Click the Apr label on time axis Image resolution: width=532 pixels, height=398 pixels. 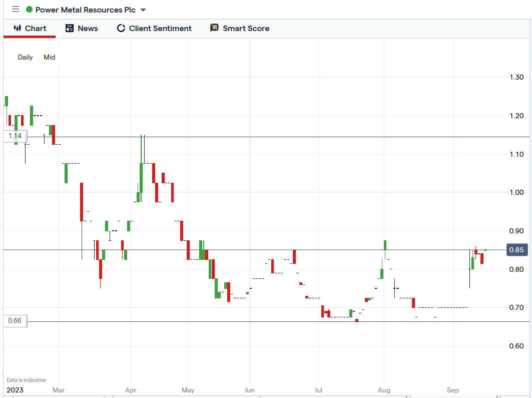(x=131, y=390)
